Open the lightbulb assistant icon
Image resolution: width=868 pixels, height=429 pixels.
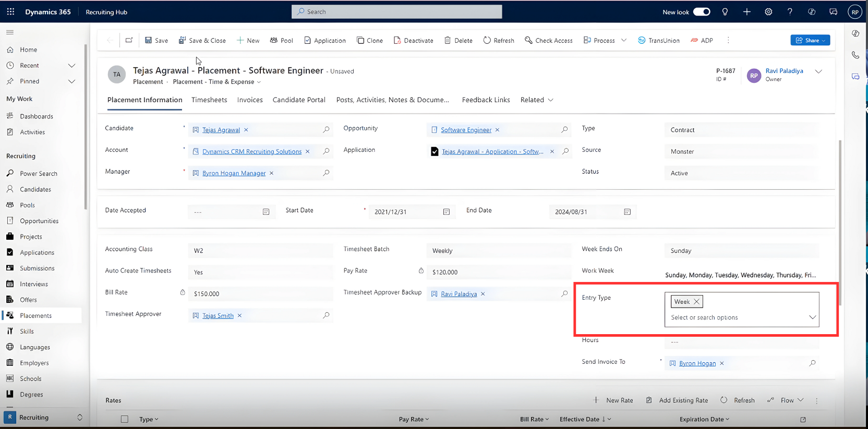[725, 12]
